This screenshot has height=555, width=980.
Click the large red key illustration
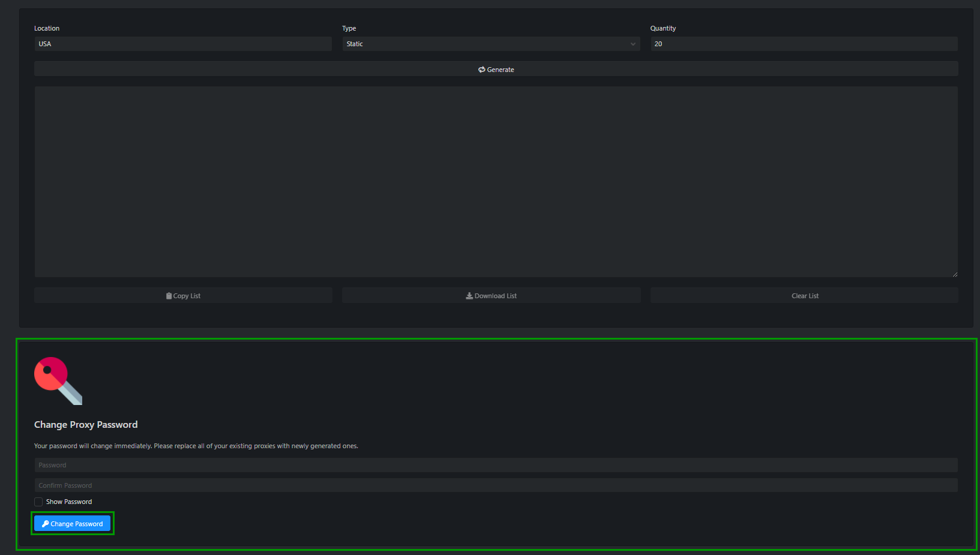58,380
